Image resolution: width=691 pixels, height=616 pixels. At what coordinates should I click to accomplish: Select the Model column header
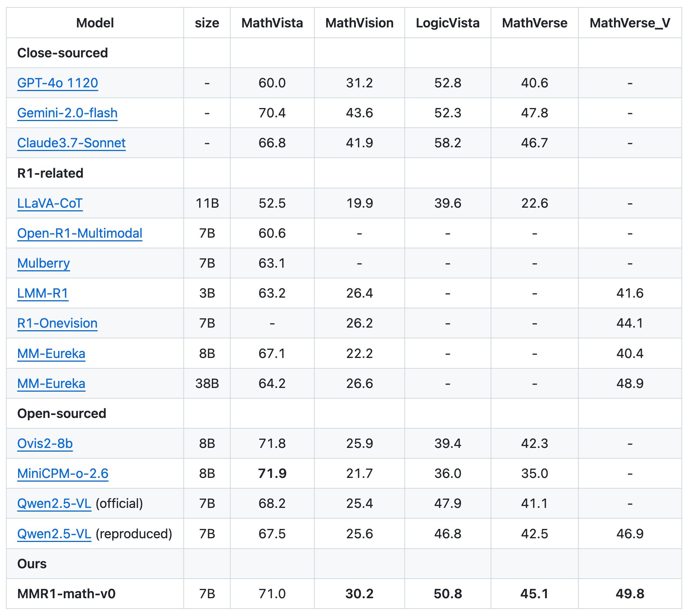click(x=95, y=23)
